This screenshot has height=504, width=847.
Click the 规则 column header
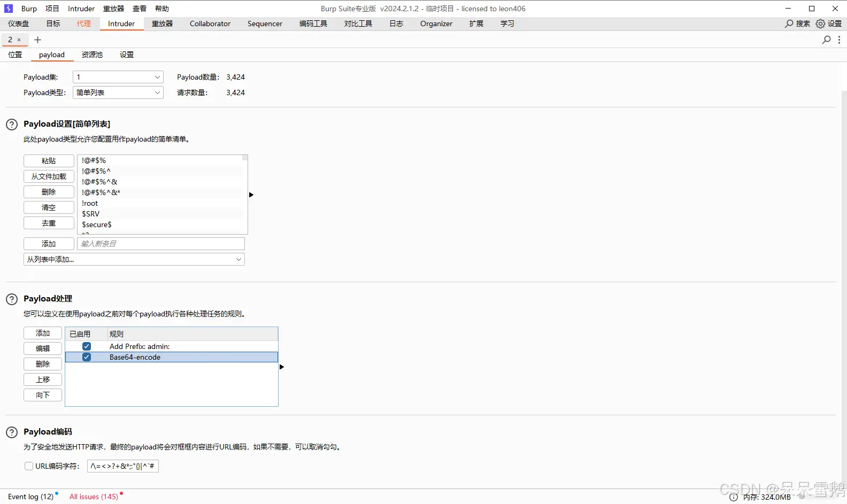point(192,334)
